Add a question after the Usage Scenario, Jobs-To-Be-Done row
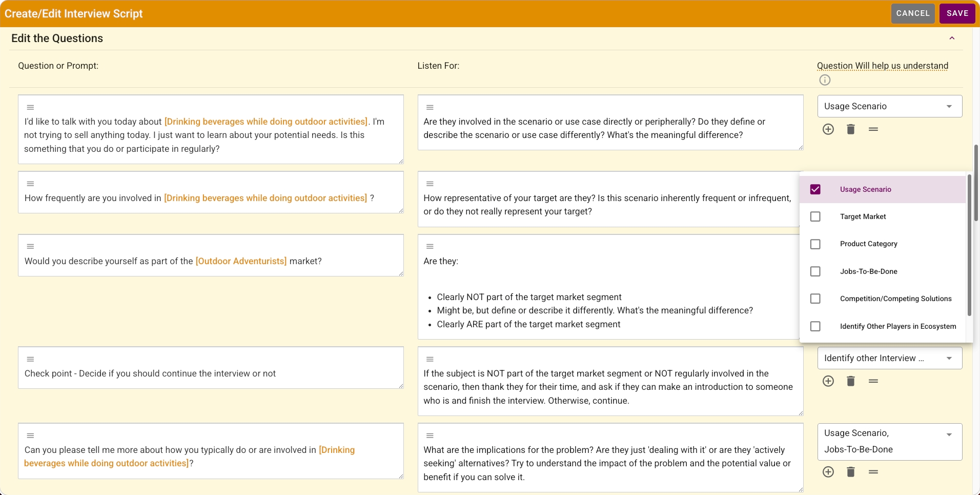The height and width of the screenshot is (495, 980). (828, 472)
